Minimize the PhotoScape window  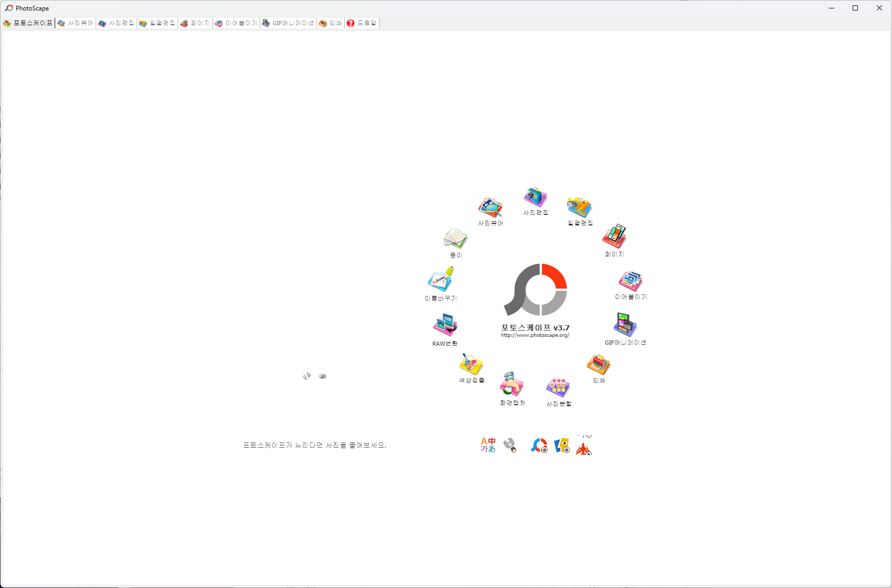(832, 8)
